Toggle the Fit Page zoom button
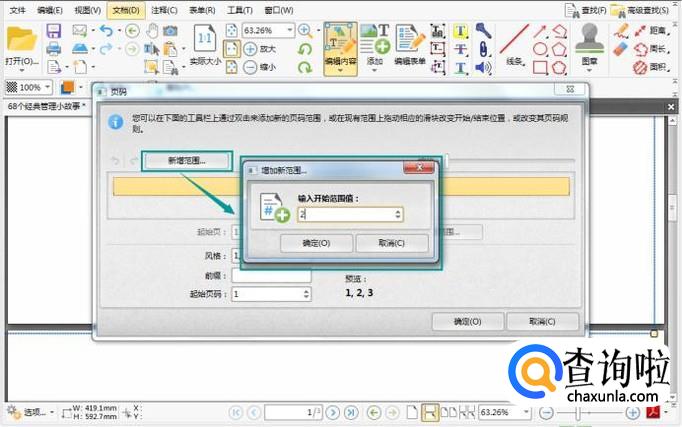Viewport: 682px width, 427px height. click(x=232, y=30)
